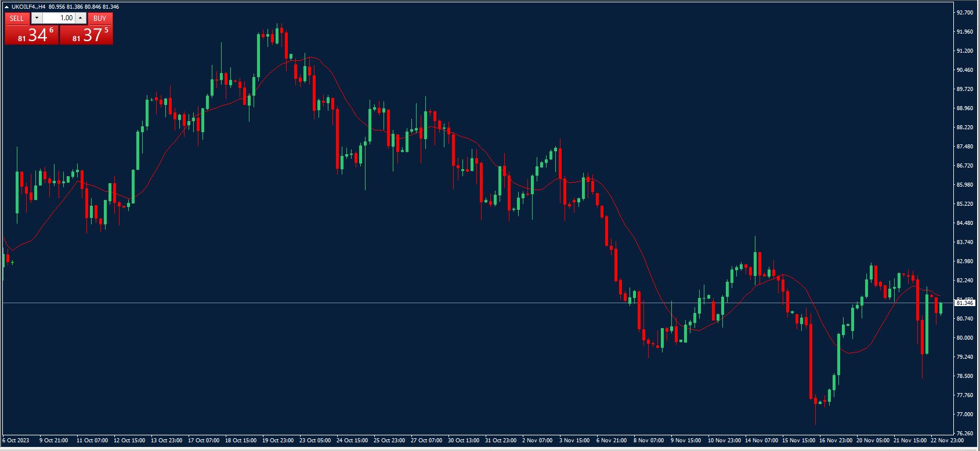Click the 77.000 price scale label
The image size is (980, 451).
point(964,414)
